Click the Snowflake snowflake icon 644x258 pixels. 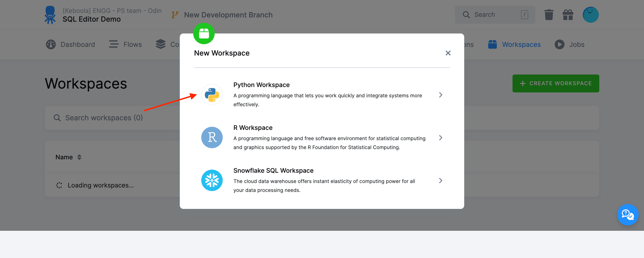[x=212, y=180]
